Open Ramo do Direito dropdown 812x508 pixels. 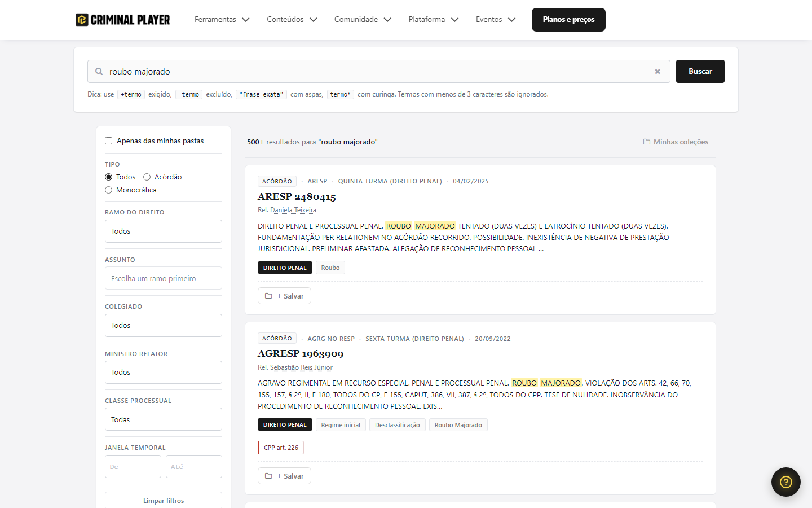pyautogui.click(x=164, y=231)
